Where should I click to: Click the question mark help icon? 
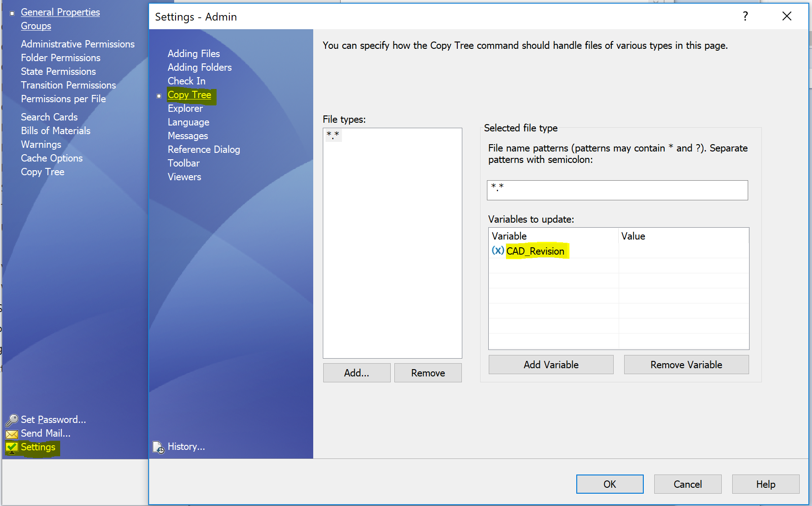745,16
